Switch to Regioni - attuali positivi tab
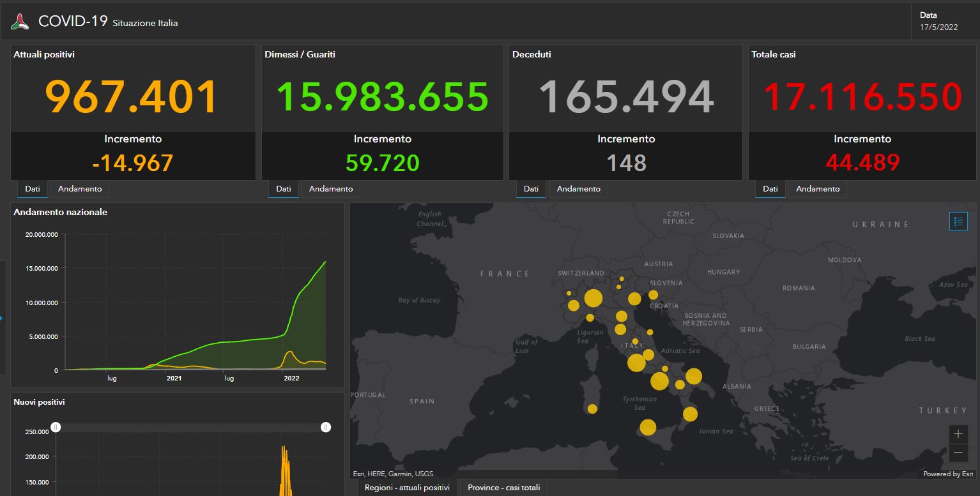This screenshot has height=496, width=980. 407,488
